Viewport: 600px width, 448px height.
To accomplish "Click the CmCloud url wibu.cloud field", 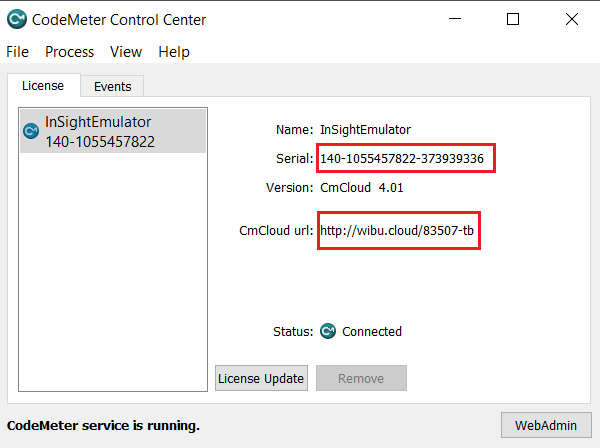I will [398, 231].
